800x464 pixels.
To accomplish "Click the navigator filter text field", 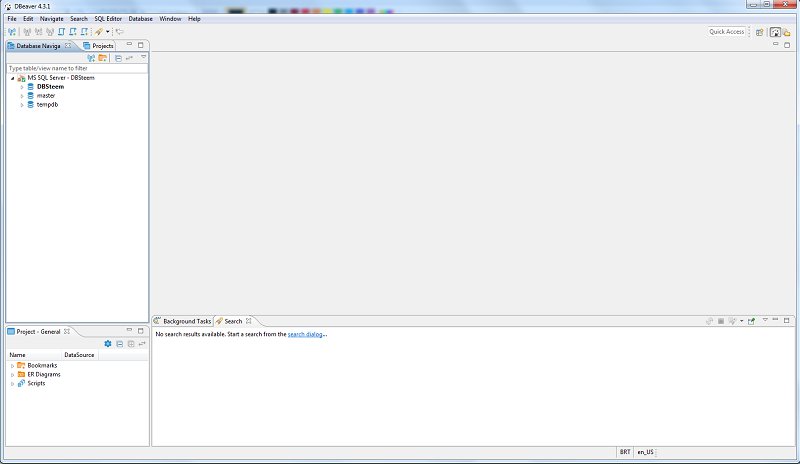I will (77, 68).
